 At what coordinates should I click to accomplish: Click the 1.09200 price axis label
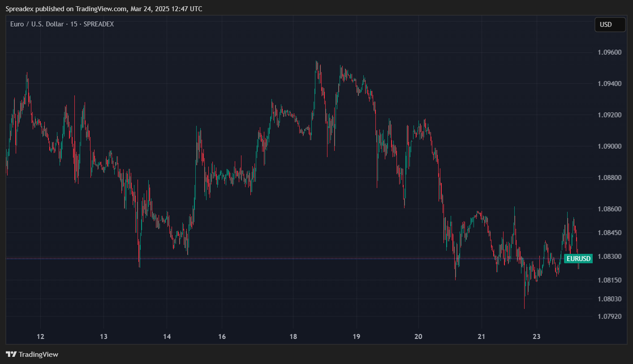[610, 115]
